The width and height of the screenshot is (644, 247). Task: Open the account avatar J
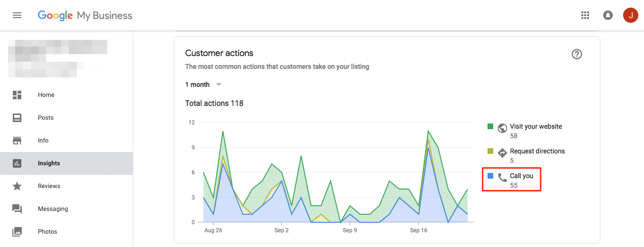click(x=630, y=15)
